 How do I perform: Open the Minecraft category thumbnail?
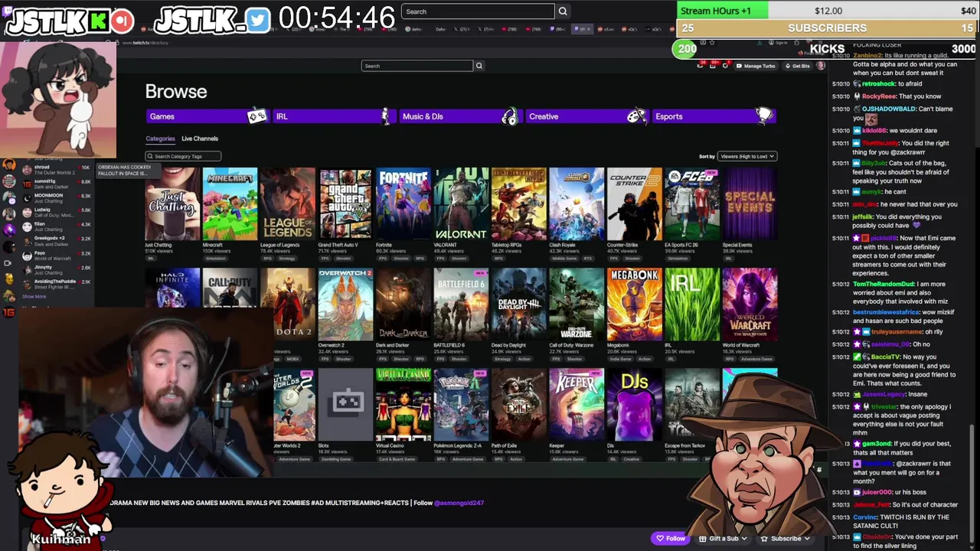coord(230,204)
